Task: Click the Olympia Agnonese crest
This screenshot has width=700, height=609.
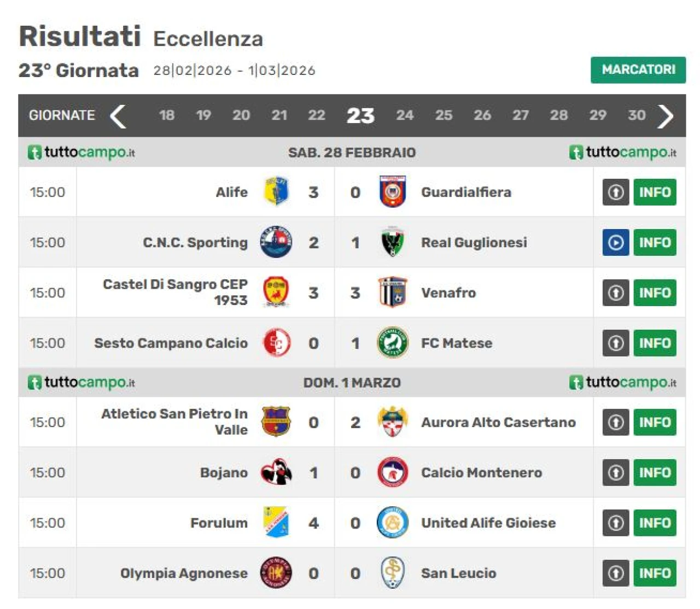Action: pos(276,573)
